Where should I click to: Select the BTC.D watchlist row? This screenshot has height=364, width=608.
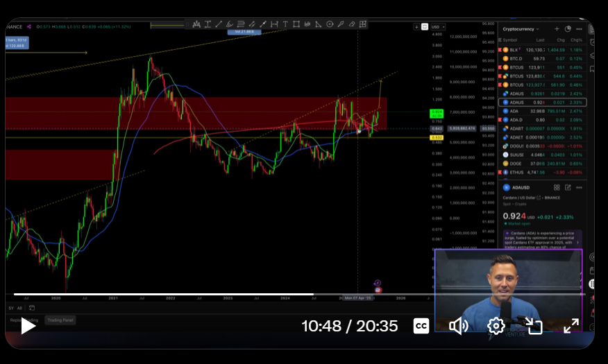(542, 59)
